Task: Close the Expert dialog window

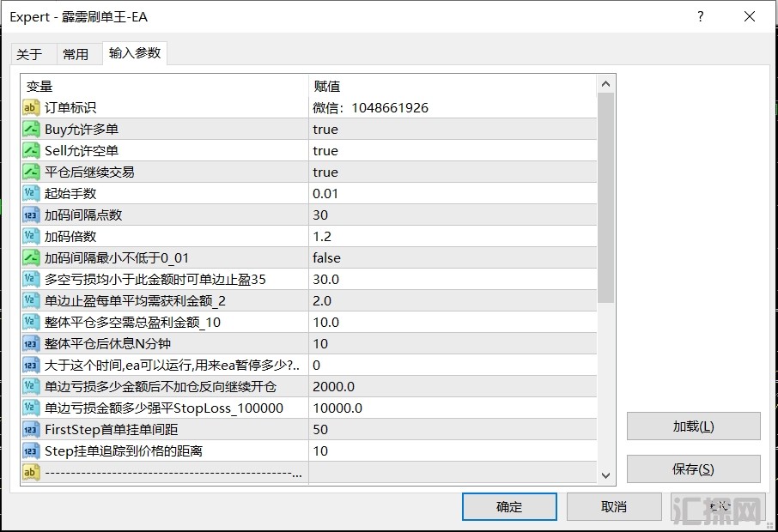Action: pyautogui.click(x=750, y=16)
